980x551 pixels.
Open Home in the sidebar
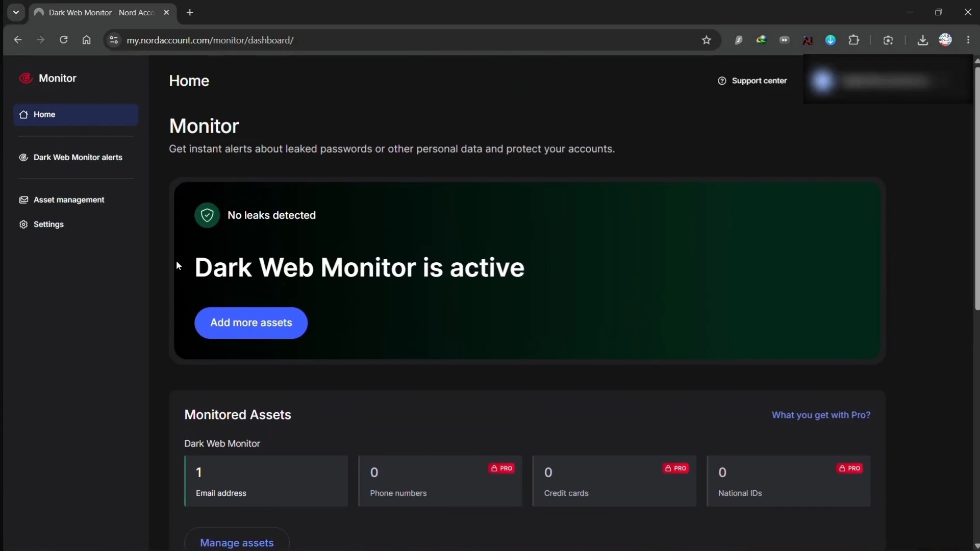point(76,114)
